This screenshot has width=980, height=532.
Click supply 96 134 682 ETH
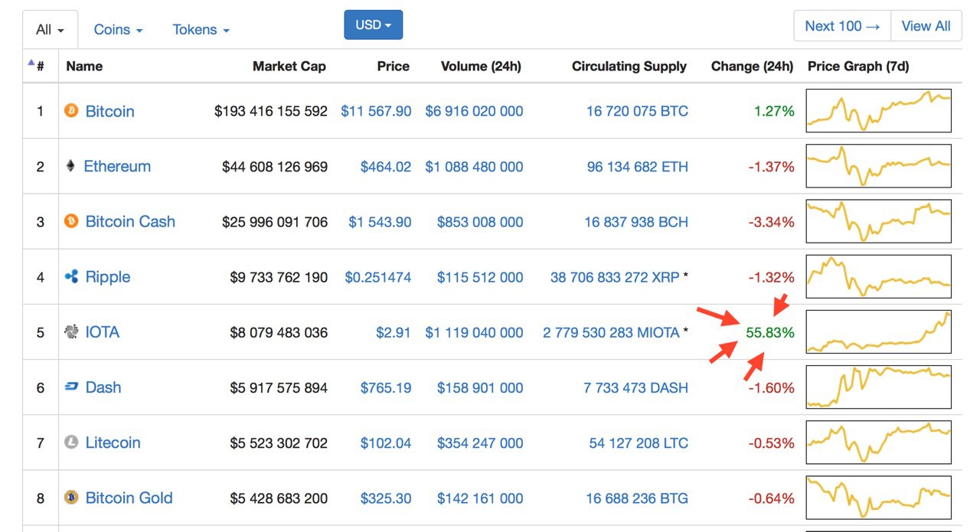pyautogui.click(x=637, y=167)
